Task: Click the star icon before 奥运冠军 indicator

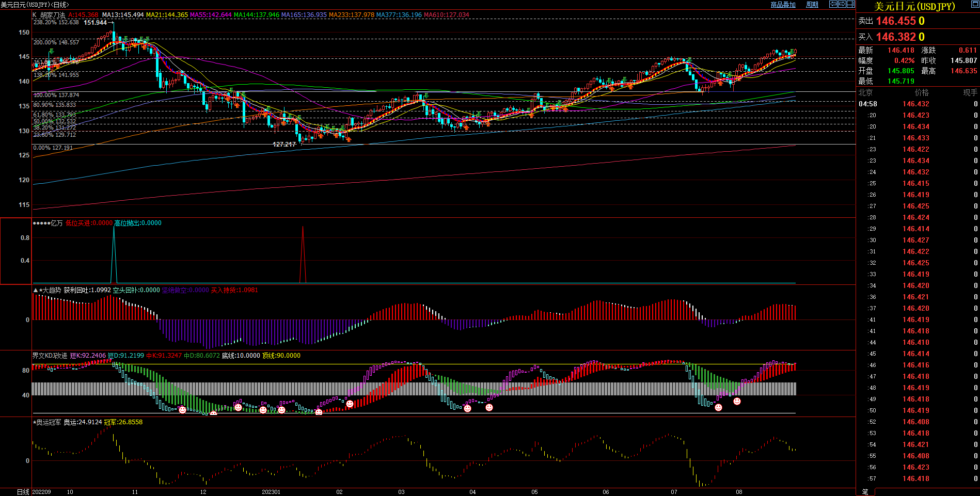Action: (x=34, y=422)
